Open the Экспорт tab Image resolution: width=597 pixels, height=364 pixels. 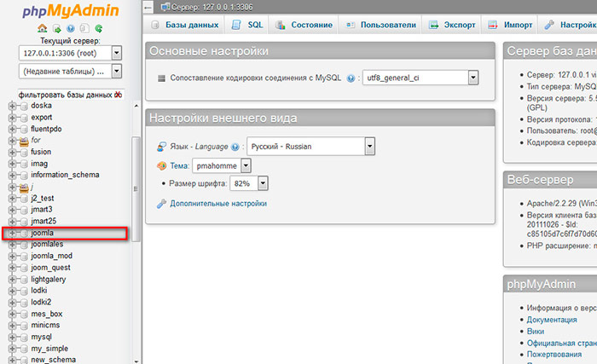(452, 25)
